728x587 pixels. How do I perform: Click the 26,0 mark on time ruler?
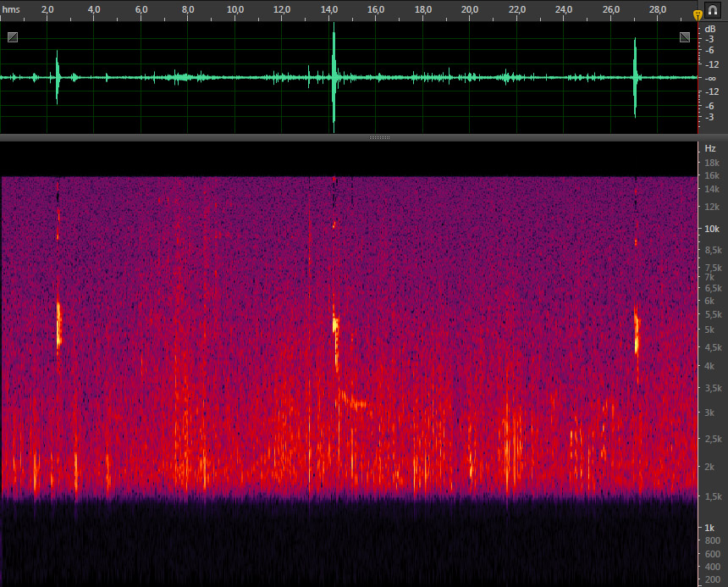pos(611,9)
